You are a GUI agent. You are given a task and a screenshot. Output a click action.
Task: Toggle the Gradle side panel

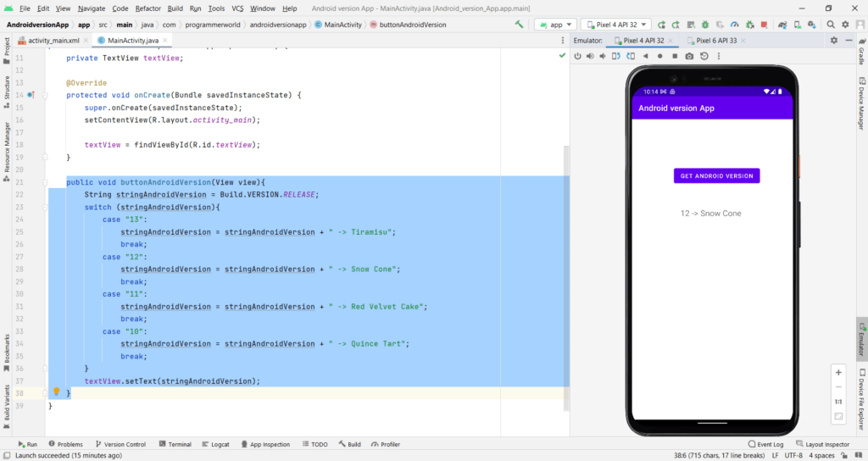861,50
